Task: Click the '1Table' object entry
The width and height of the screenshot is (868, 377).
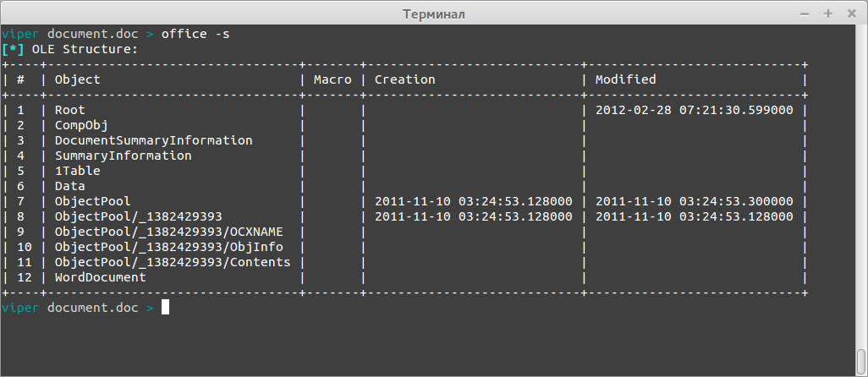Action: pos(78,171)
